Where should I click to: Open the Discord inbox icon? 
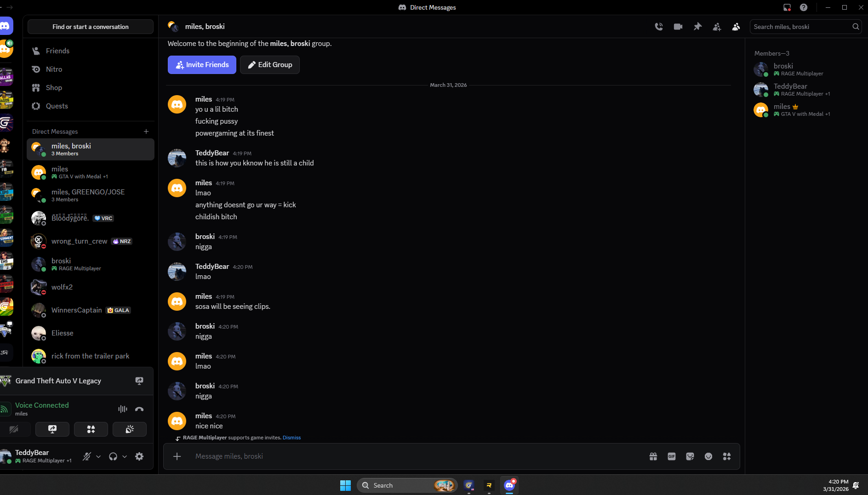coord(787,7)
